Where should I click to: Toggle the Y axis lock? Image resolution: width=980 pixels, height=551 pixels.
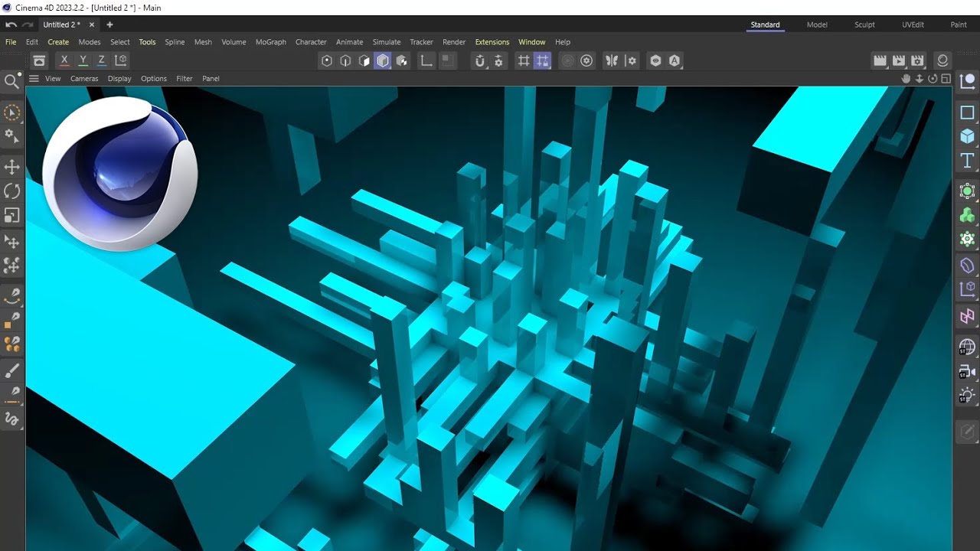click(83, 60)
